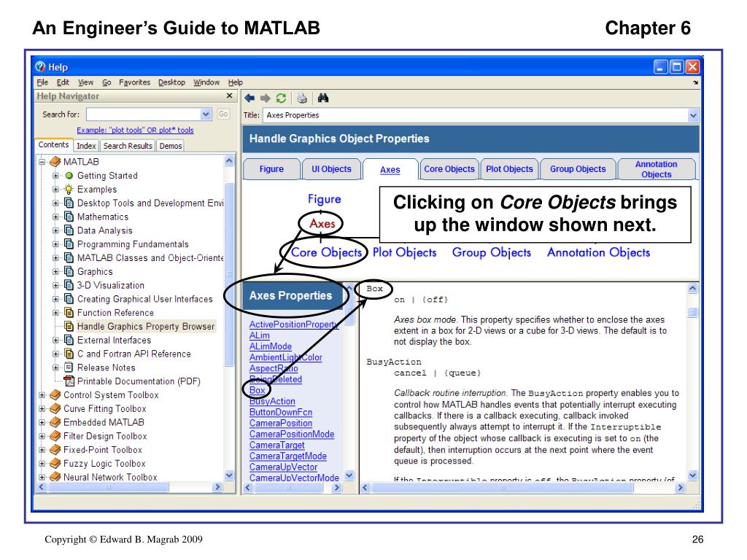Image resolution: width=747 pixels, height=560 pixels.
Task: Select the Core Objects tab
Action: pos(449,169)
